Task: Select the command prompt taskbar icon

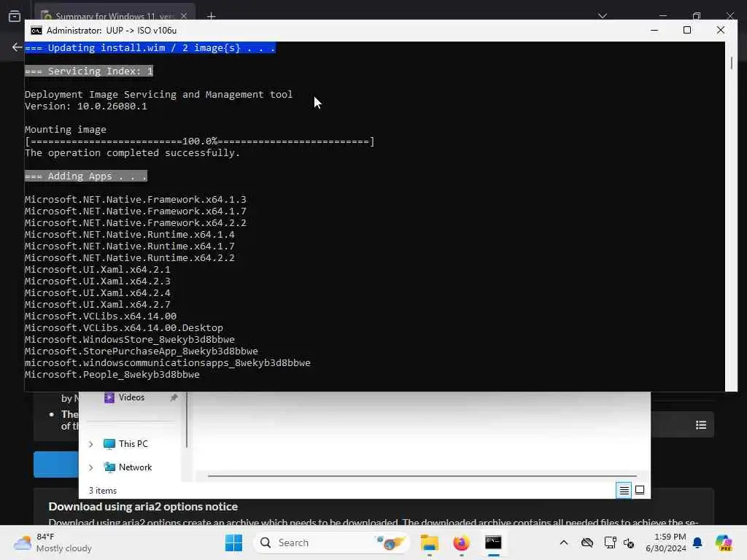Action: (493, 542)
